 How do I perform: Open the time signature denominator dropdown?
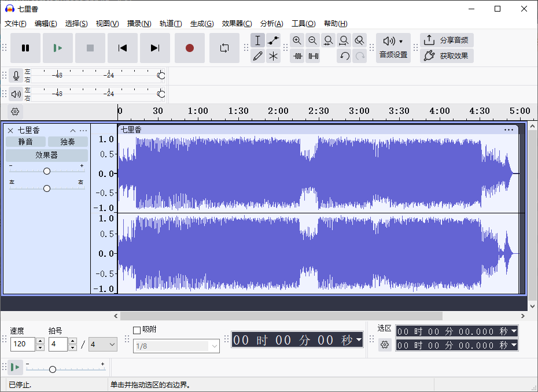[x=102, y=344]
